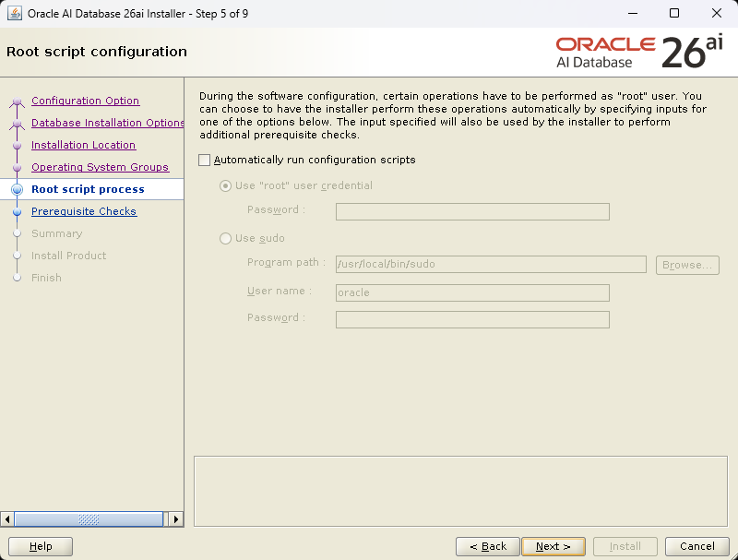
Task: Click the Install Product step label
Action: tap(68, 256)
